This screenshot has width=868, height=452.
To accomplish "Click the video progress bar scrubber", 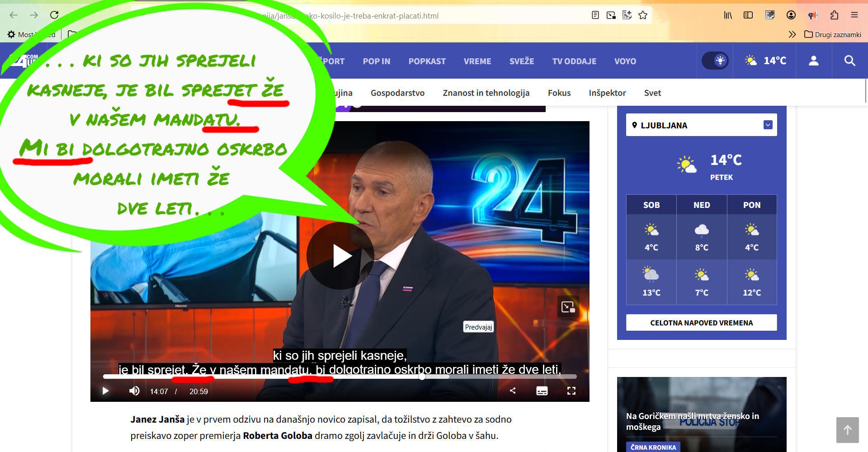I will coord(422,377).
